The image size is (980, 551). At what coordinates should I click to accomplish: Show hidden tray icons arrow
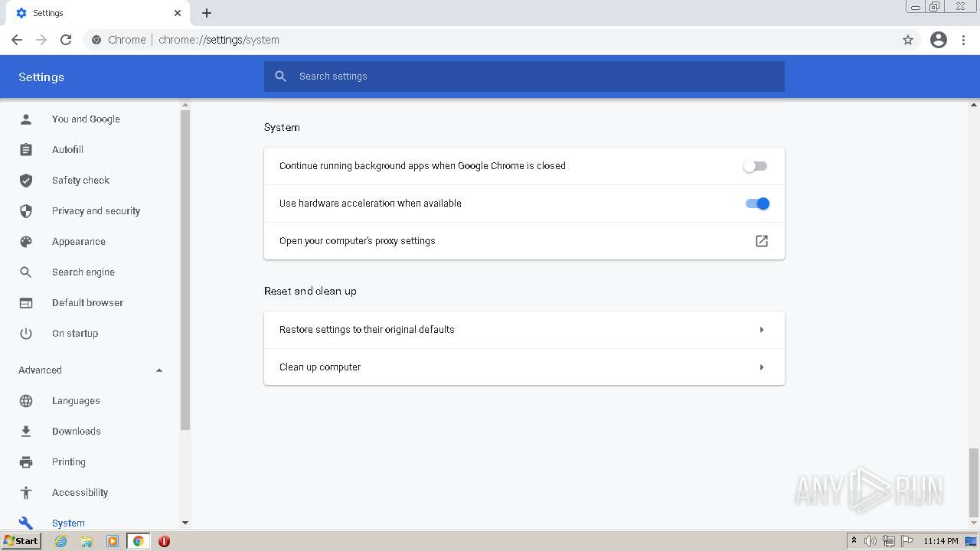click(x=854, y=541)
